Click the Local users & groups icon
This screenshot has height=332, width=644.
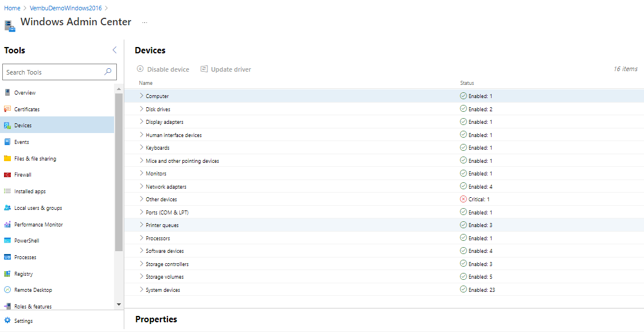[7, 208]
